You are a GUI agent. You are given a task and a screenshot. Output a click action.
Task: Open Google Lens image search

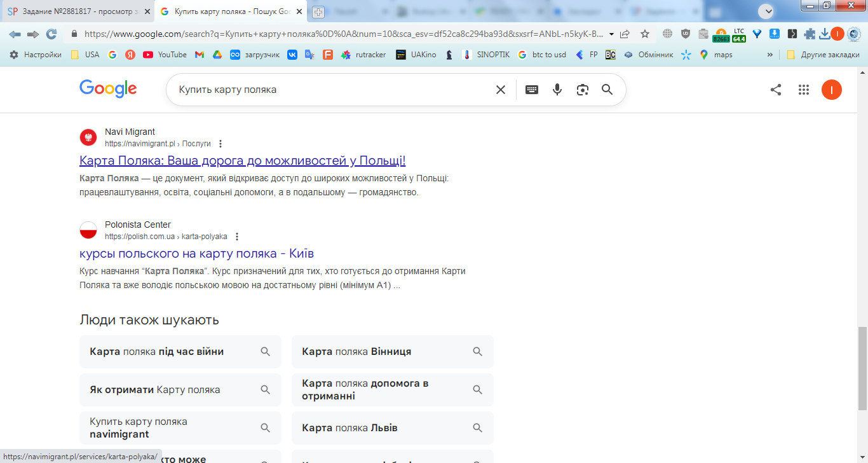583,90
